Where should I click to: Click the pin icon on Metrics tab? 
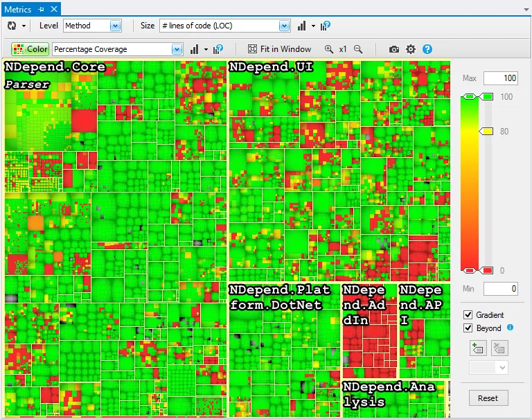(x=42, y=10)
